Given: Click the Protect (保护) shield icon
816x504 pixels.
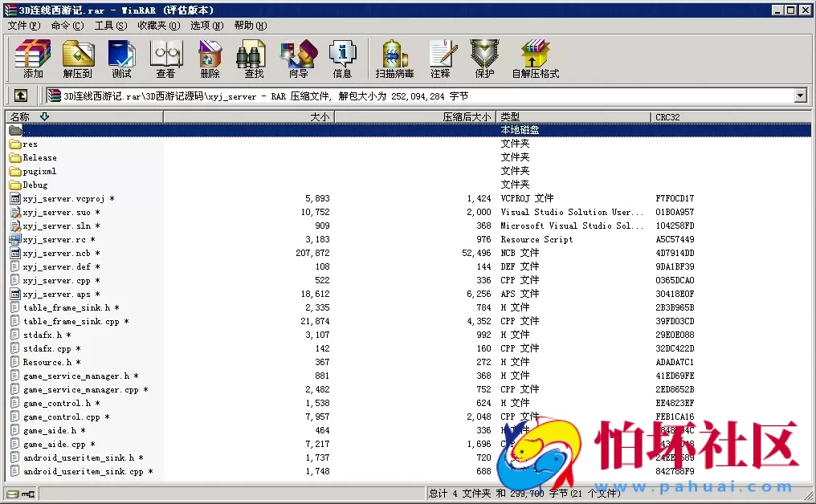Looking at the screenshot, I should 483,59.
